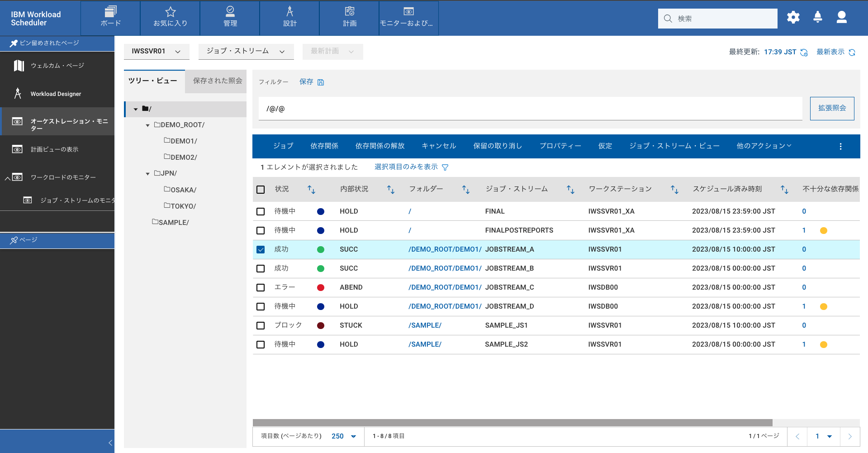Select the TOKYO/ folder in the tree
The height and width of the screenshot is (453, 868).
click(x=180, y=206)
